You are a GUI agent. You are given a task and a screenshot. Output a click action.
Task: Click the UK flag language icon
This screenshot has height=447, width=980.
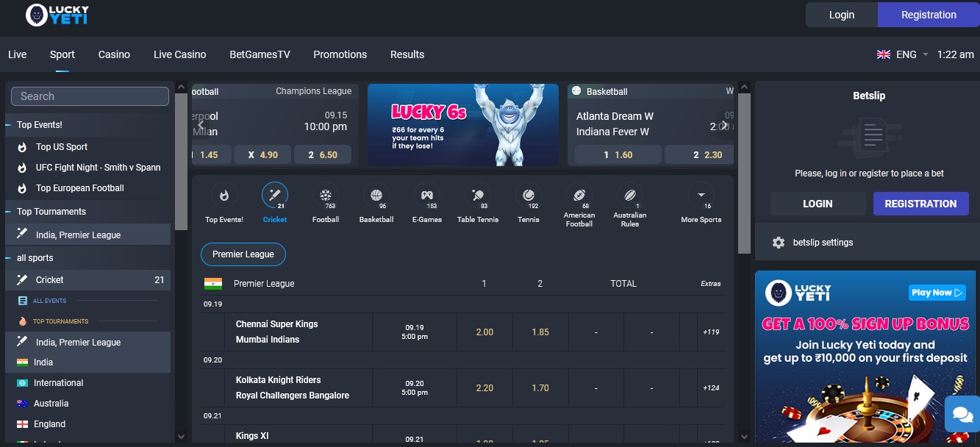(x=884, y=54)
